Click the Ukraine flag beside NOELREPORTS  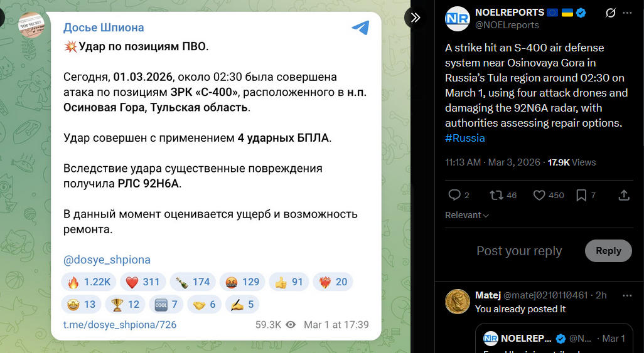coord(567,13)
